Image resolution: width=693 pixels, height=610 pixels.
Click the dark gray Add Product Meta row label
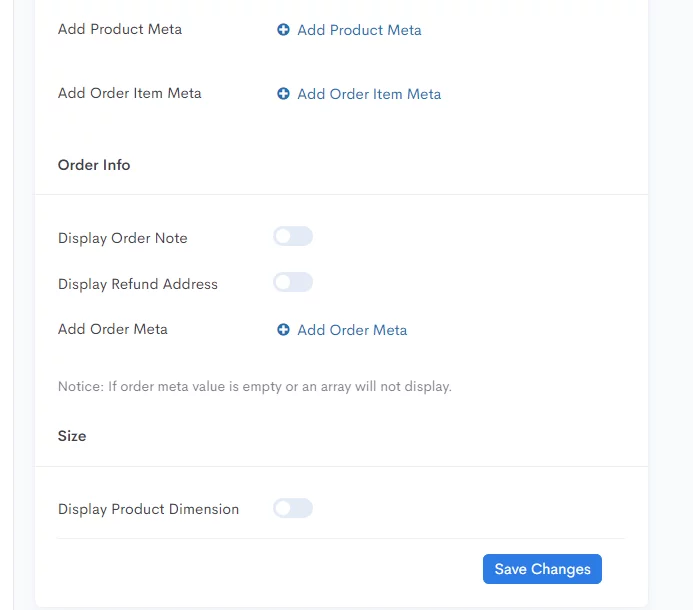pyautogui.click(x=120, y=29)
